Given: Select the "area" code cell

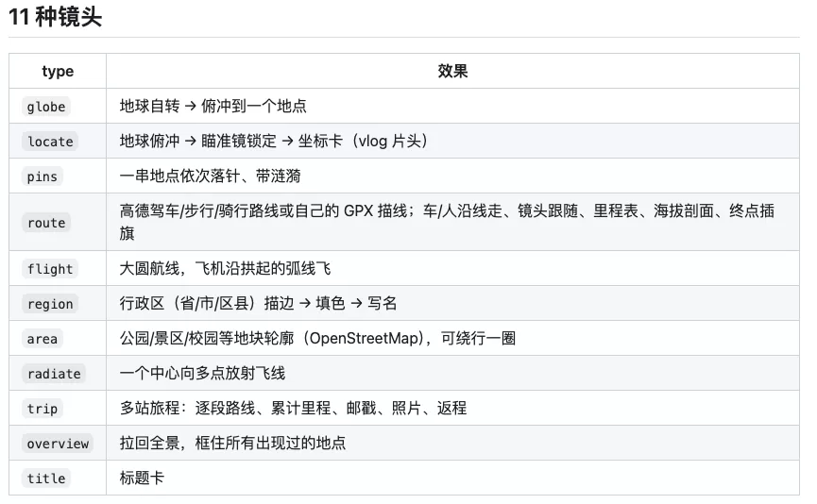Looking at the screenshot, I should [x=43, y=339].
